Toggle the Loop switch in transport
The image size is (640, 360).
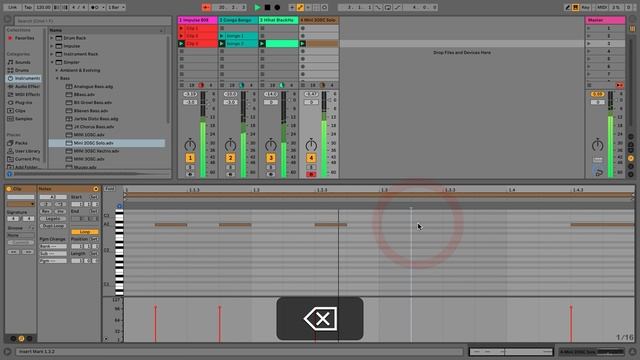tap(388, 7)
